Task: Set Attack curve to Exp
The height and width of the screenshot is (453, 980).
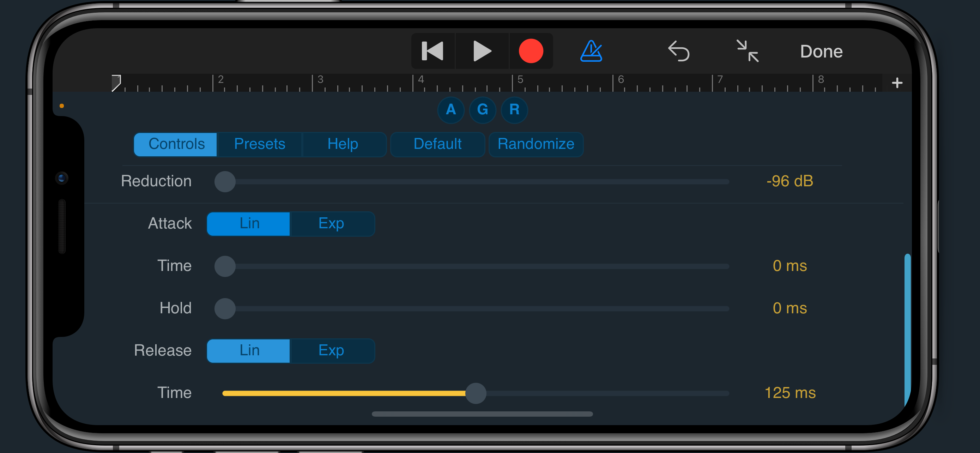Action: tap(332, 224)
